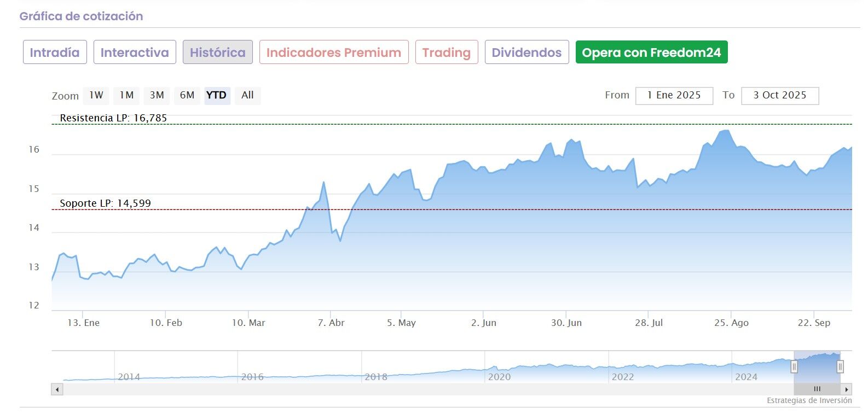Select the 1M zoom range
868x414 pixels.
[126, 95]
